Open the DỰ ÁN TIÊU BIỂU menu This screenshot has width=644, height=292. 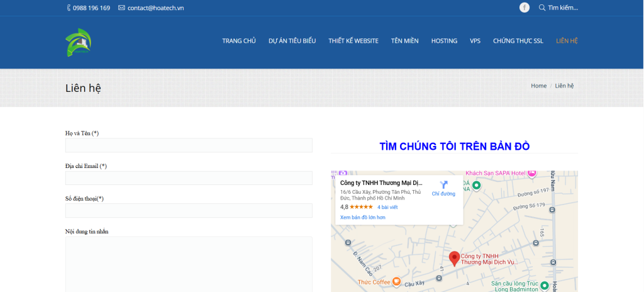[292, 41]
